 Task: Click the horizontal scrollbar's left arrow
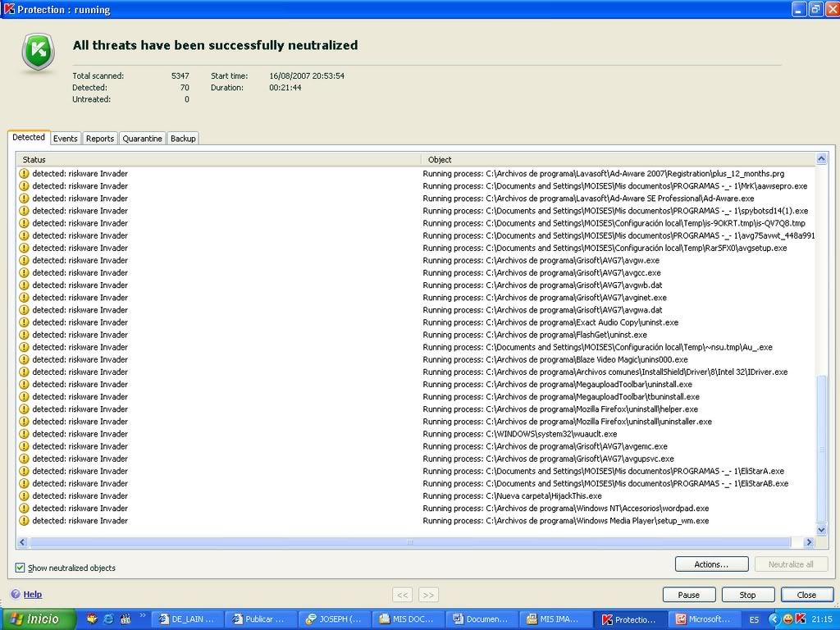pyautogui.click(x=22, y=542)
